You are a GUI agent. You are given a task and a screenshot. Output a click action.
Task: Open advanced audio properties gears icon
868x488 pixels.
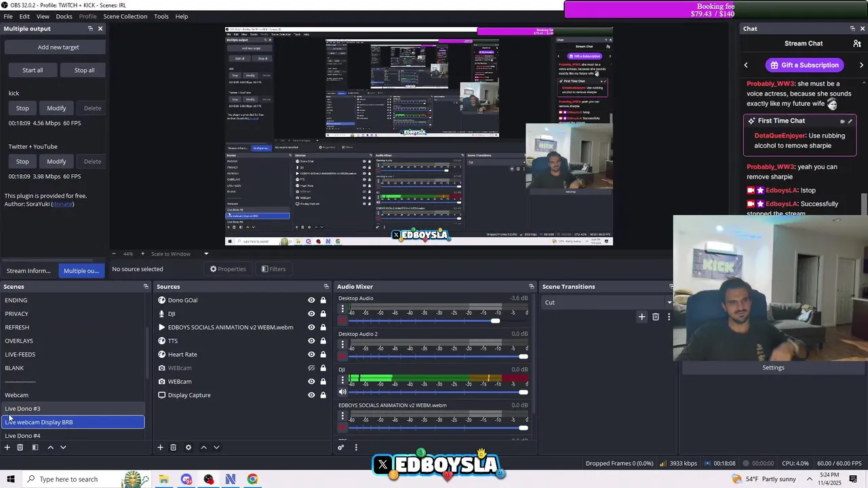pos(341,447)
